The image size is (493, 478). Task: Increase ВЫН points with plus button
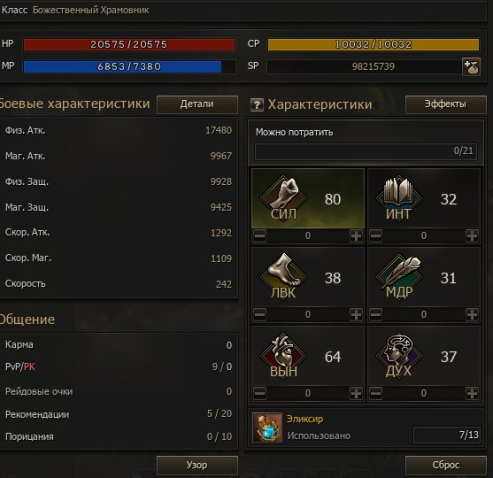tap(356, 393)
